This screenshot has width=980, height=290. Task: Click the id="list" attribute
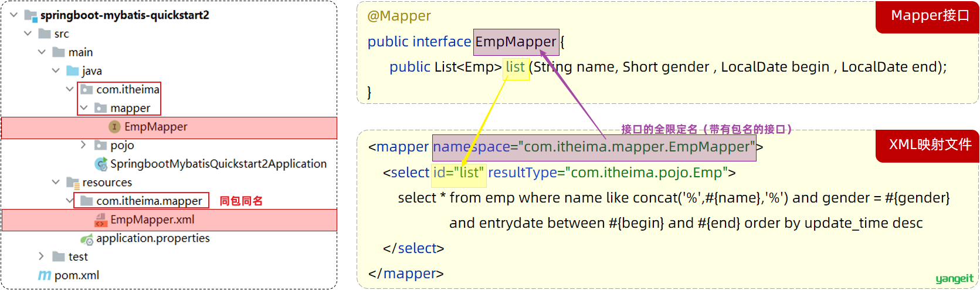(x=459, y=173)
